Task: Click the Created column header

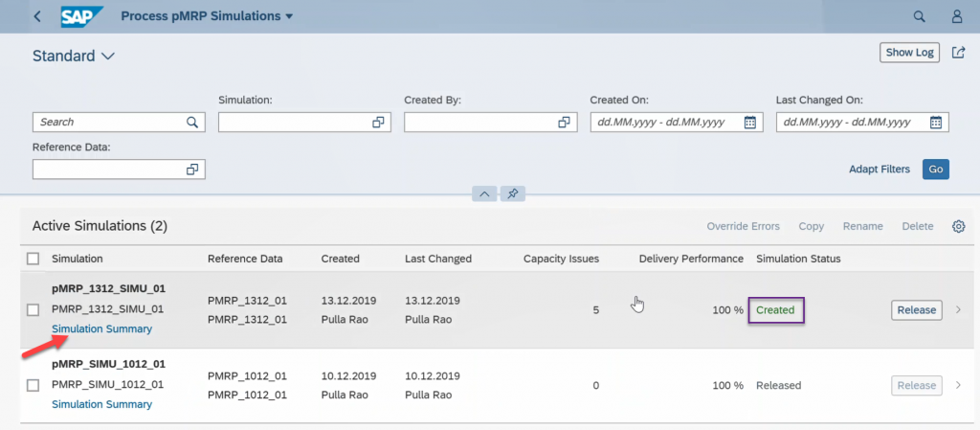Action: 340,259
